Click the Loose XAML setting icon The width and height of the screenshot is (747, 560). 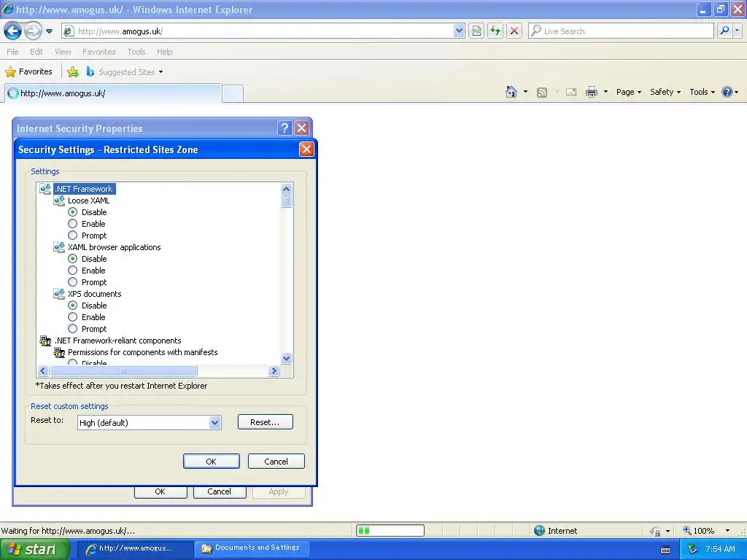pyautogui.click(x=59, y=201)
